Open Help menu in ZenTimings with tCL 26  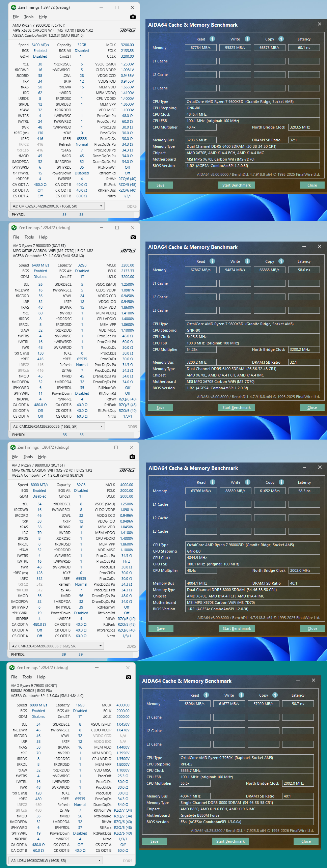tap(43, 237)
